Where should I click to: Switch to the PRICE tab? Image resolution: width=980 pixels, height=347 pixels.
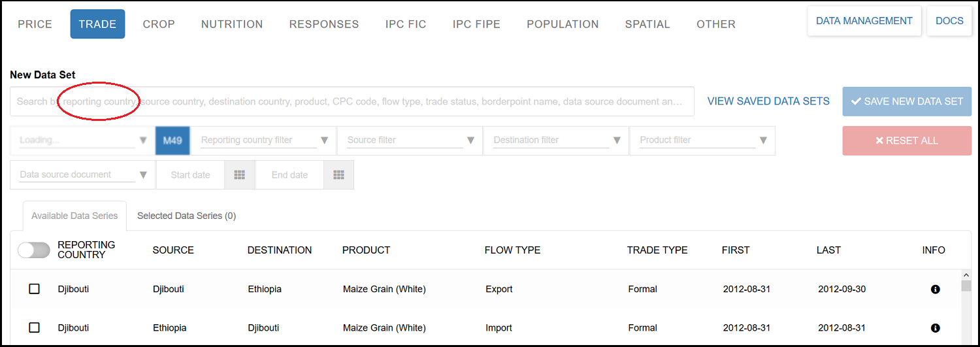pos(35,24)
